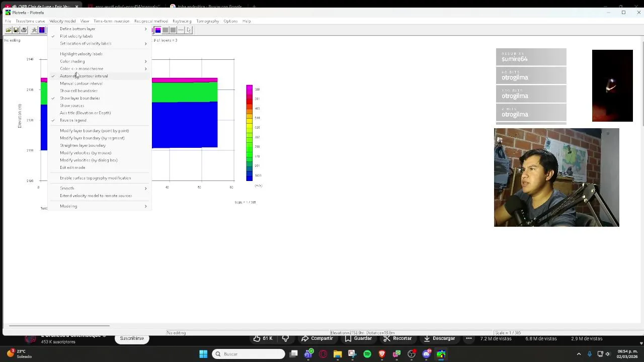Open the Raytracing menu
This screenshot has height=362, width=644.
[x=182, y=21]
